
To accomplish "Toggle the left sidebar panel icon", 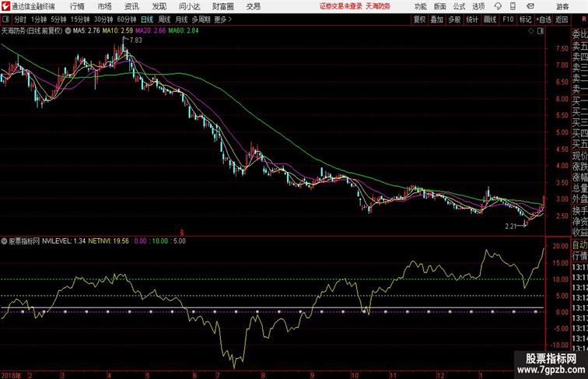I will tap(5, 19).
